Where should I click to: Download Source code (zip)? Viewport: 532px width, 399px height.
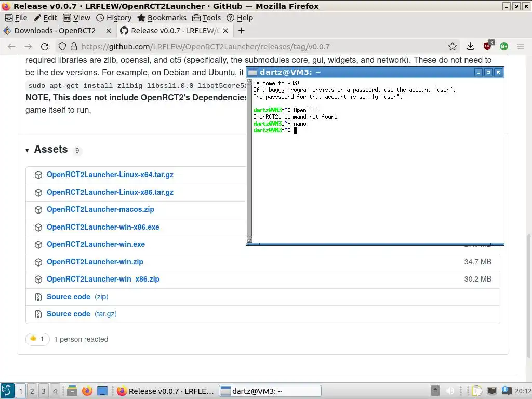(x=77, y=297)
